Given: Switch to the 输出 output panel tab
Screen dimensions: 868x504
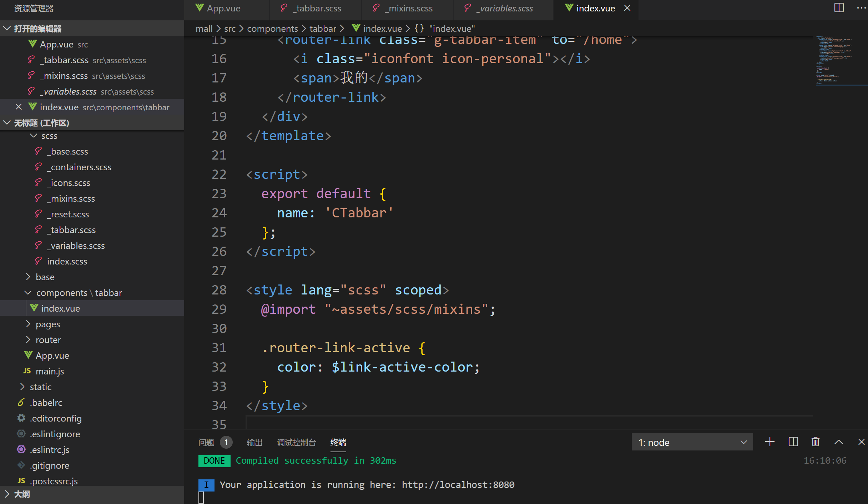Looking at the screenshot, I should [x=254, y=442].
